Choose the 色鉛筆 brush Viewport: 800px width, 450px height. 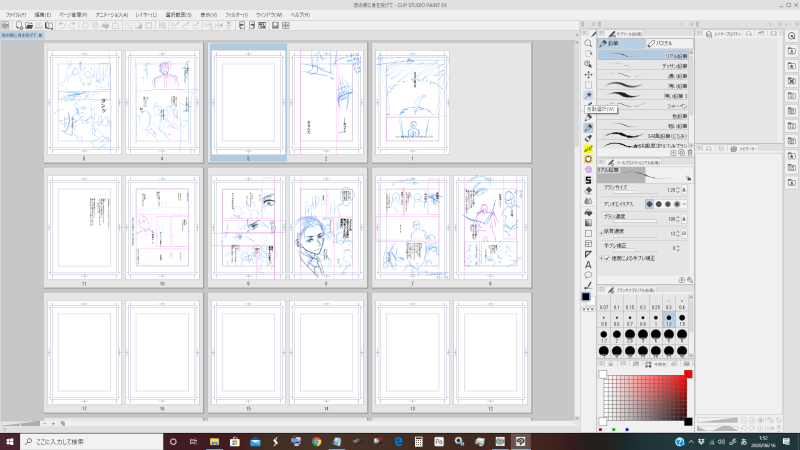tap(643, 116)
